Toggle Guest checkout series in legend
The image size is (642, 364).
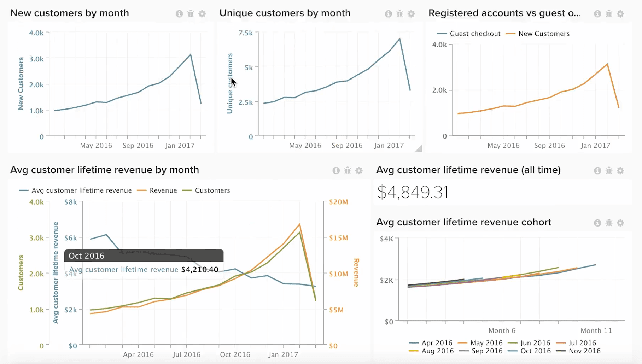coord(469,34)
